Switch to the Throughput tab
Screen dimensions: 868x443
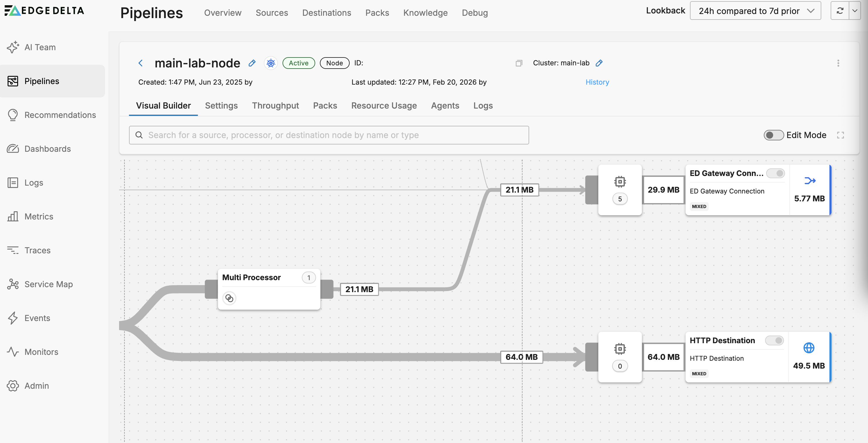275,105
